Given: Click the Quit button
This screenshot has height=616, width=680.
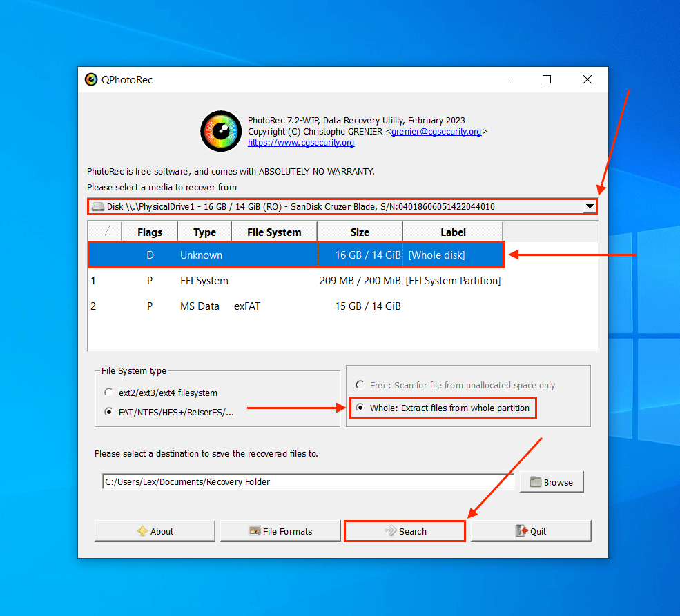Looking at the screenshot, I should click(532, 531).
